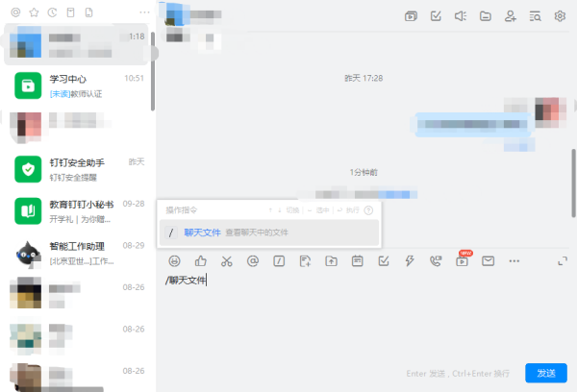Click the 智能工作助理 robot avatar
577x392 pixels.
pyautogui.click(x=28, y=254)
